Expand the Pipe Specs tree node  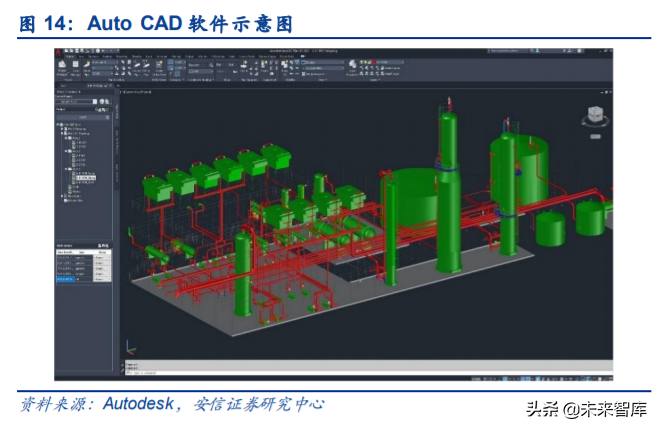click(x=62, y=196)
